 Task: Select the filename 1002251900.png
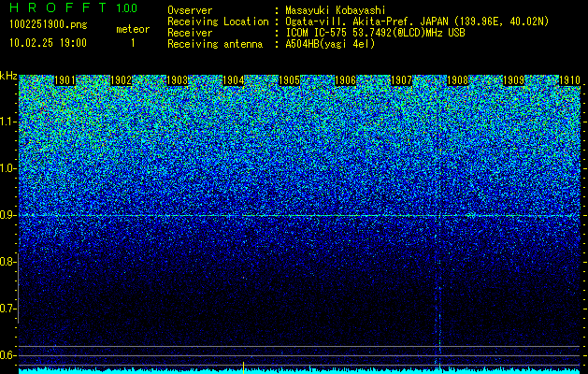point(49,24)
